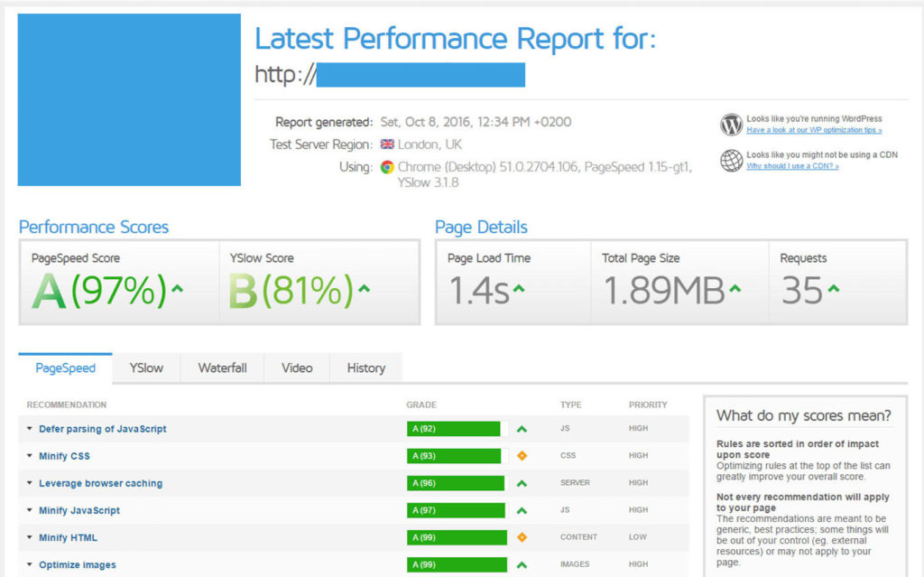This screenshot has width=924, height=577.
Task: Click orange diamond icon beside Minify HTML
Action: (522, 537)
